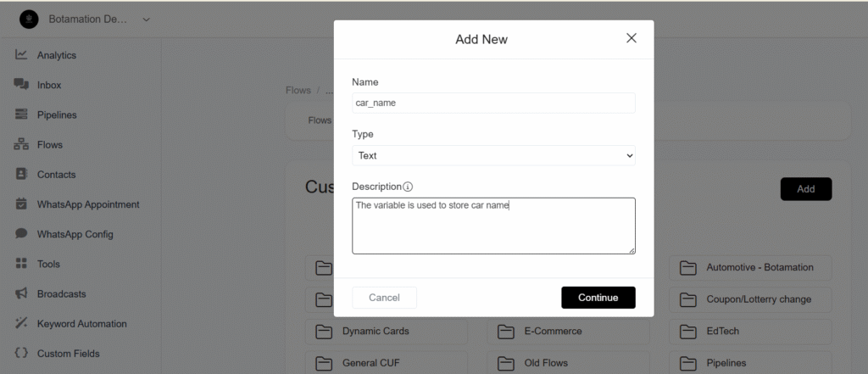Open the Analytics chart icon in sidebar

click(21, 54)
